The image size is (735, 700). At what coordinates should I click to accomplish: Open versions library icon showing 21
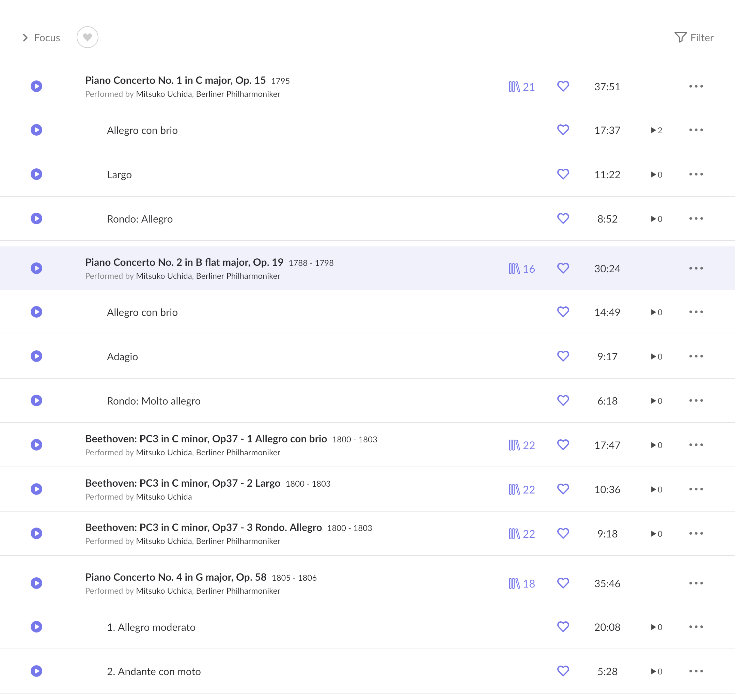pyautogui.click(x=521, y=87)
